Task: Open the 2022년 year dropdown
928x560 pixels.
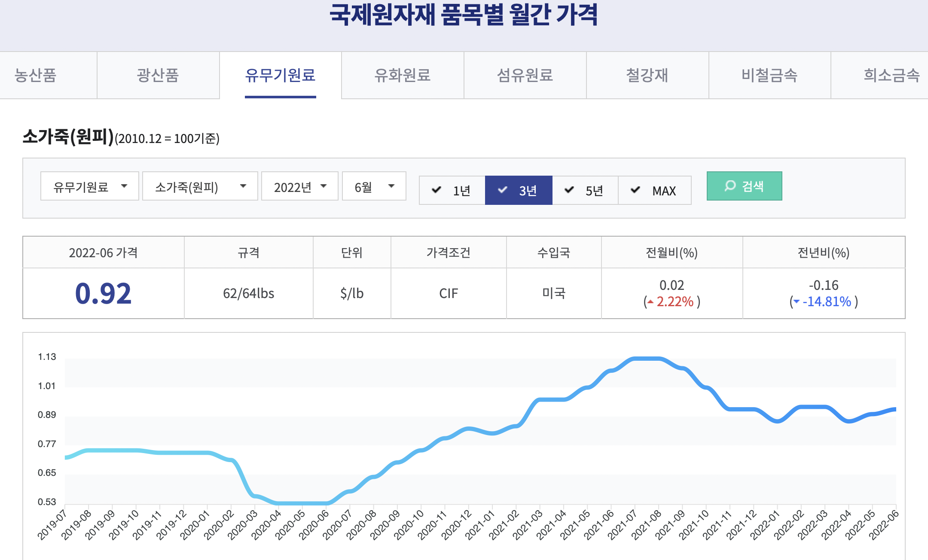Action: tap(299, 186)
